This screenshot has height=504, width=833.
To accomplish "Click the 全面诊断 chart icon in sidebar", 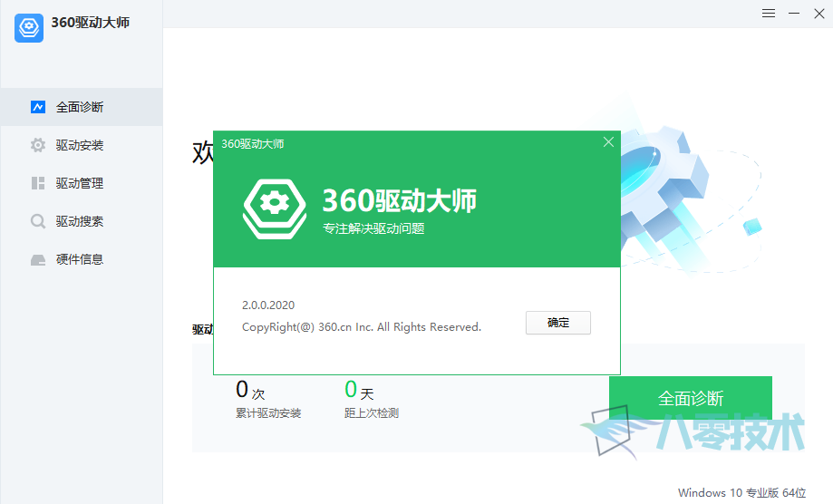I will [38, 107].
